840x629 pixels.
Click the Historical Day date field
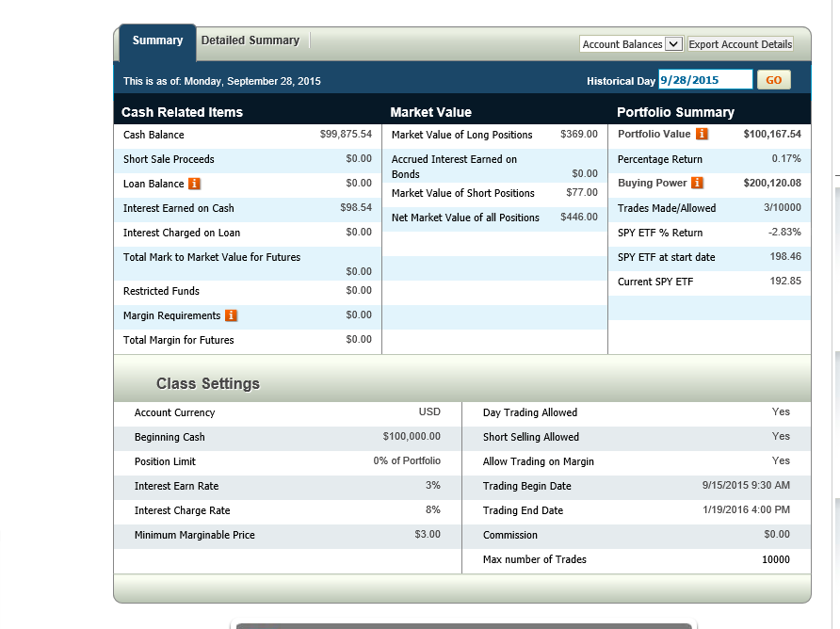(705, 80)
